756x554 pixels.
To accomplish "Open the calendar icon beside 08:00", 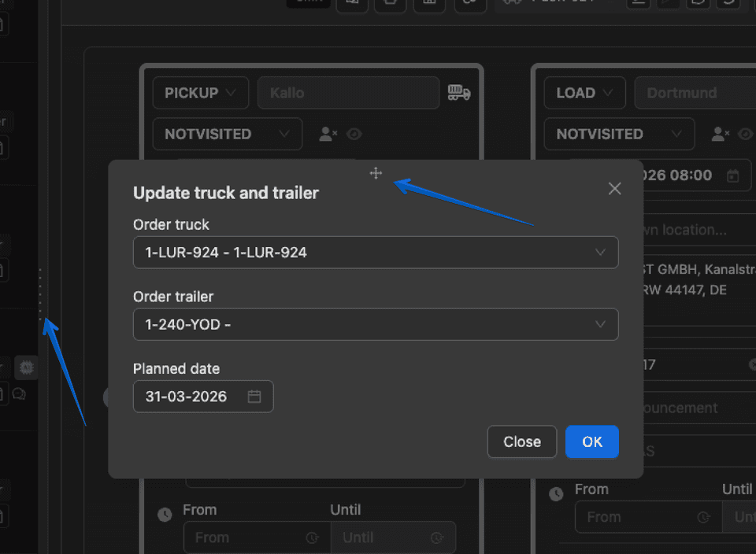I will pos(733,175).
